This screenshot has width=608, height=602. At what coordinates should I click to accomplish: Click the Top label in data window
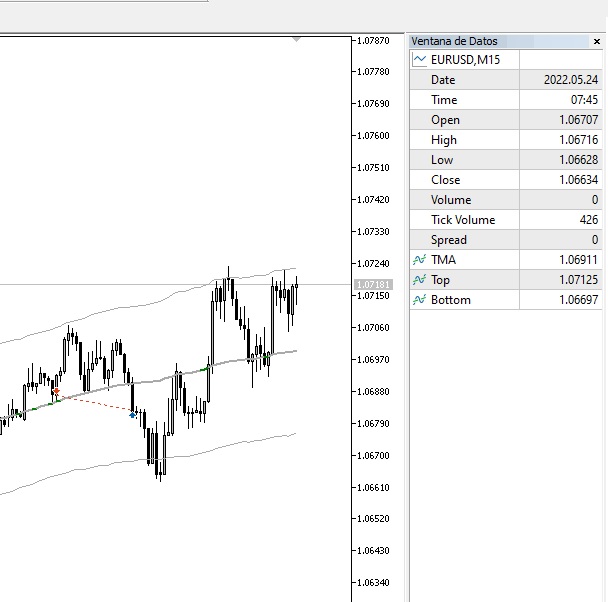(440, 280)
